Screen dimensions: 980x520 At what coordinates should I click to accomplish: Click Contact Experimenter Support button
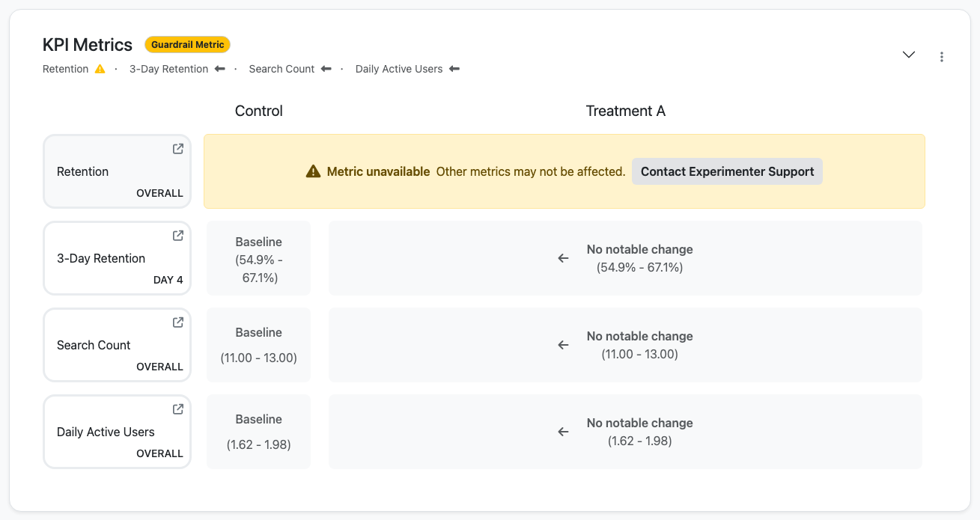tap(727, 171)
